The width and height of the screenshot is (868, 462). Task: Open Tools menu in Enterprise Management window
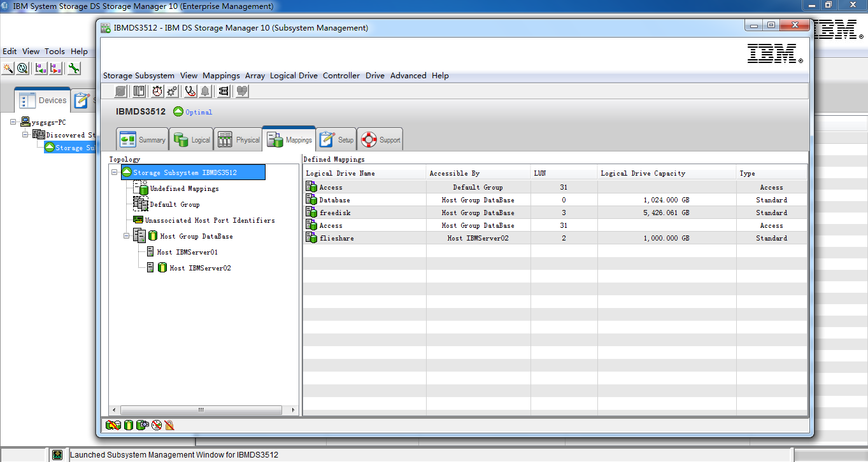click(x=55, y=52)
